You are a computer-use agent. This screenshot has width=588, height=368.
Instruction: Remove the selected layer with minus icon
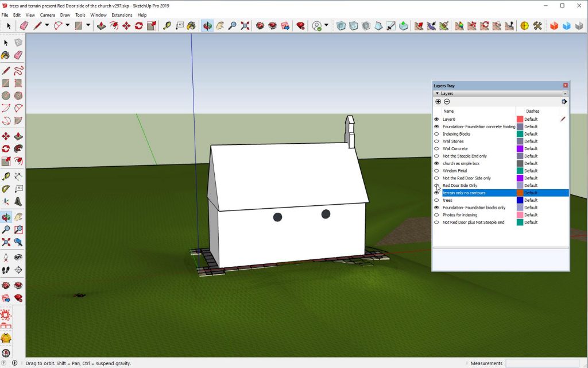(447, 102)
